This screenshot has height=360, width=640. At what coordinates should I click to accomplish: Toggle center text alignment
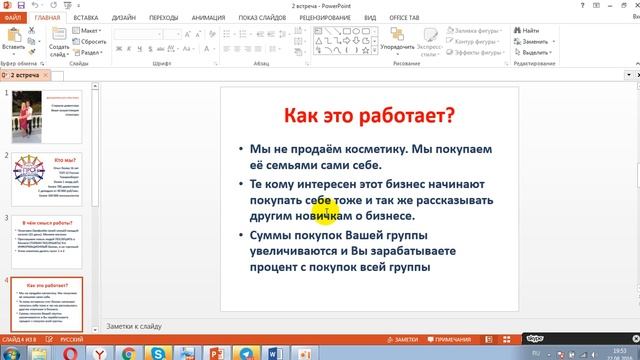tap(237, 49)
